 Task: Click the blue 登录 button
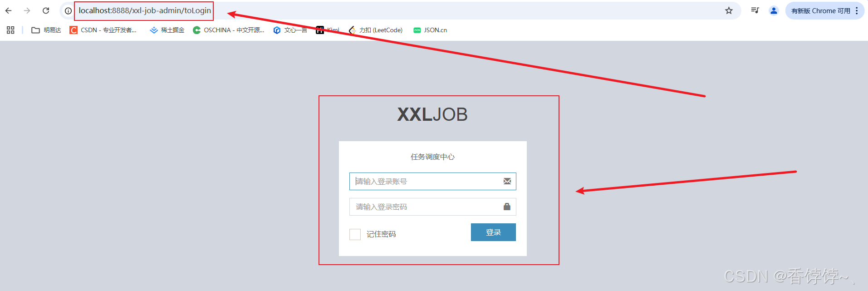[493, 232]
